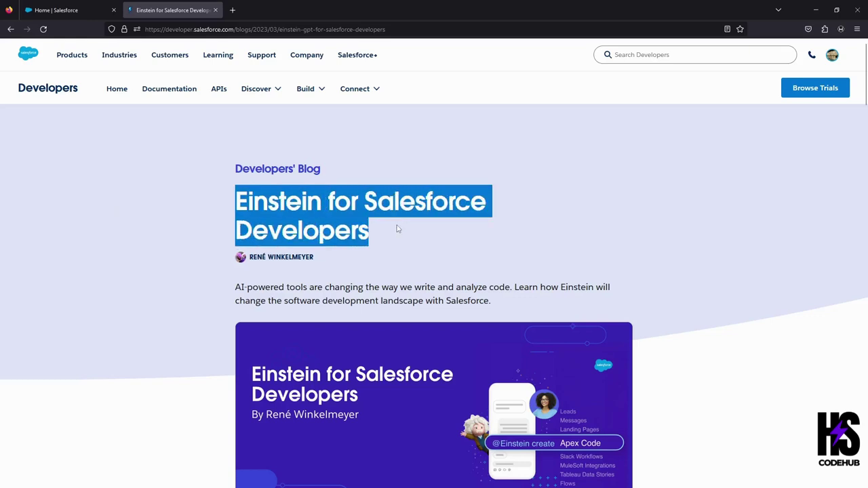Open the Products menu
Image resolution: width=868 pixels, height=488 pixels.
pyautogui.click(x=72, y=55)
